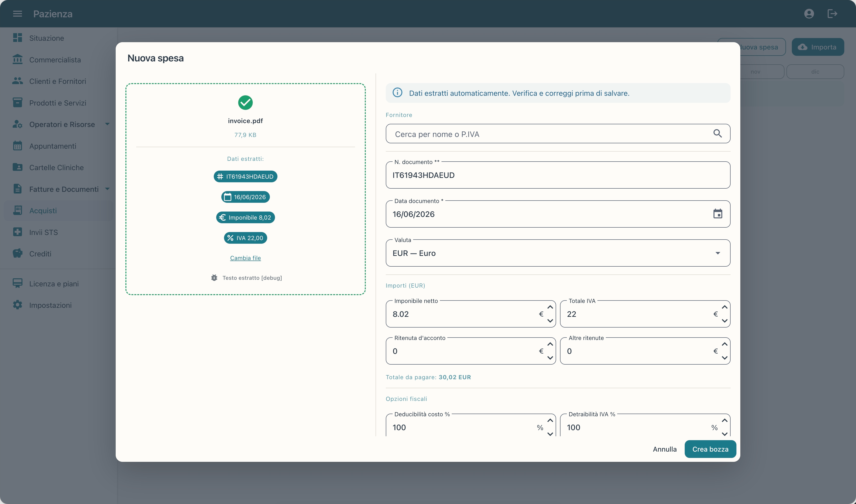Expand the Fatture e Documenti submenu
Viewport: 856px width, 504px height.
click(107, 189)
